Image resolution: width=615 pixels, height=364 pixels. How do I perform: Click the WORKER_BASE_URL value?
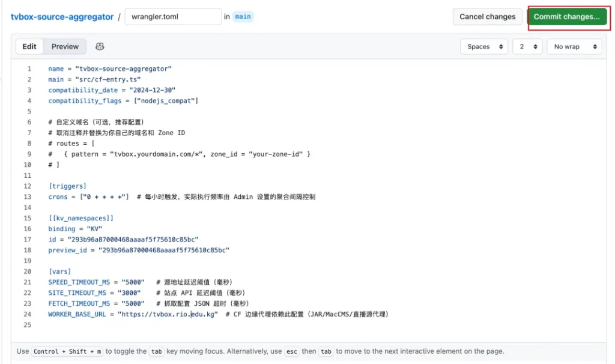[168, 314]
